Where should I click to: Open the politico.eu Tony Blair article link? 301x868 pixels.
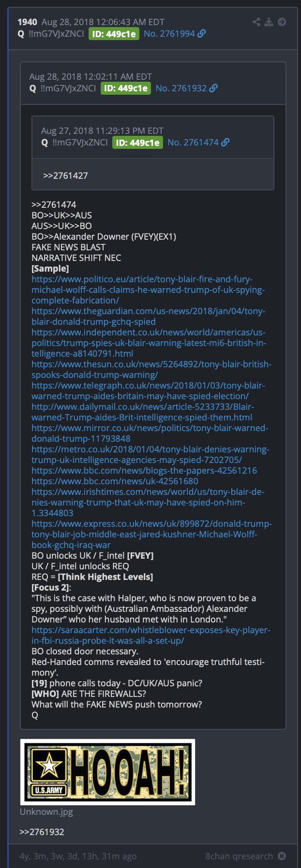[x=148, y=289]
